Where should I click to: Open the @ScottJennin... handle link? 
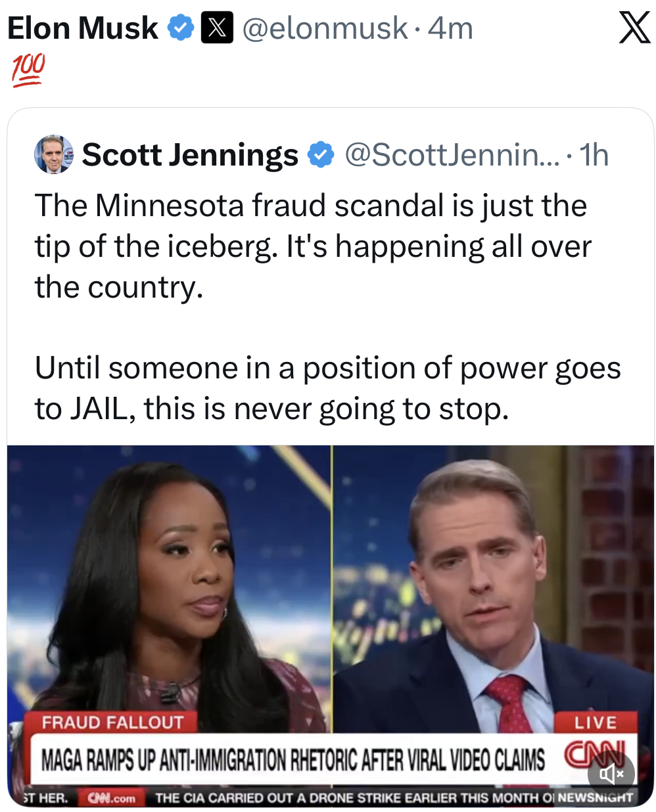click(x=452, y=155)
